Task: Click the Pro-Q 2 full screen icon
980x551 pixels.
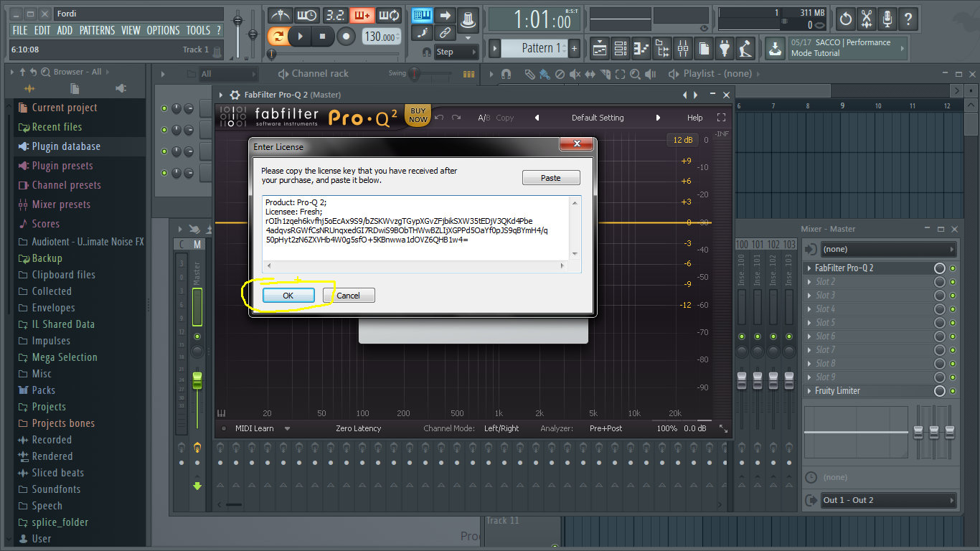Action: pyautogui.click(x=721, y=118)
